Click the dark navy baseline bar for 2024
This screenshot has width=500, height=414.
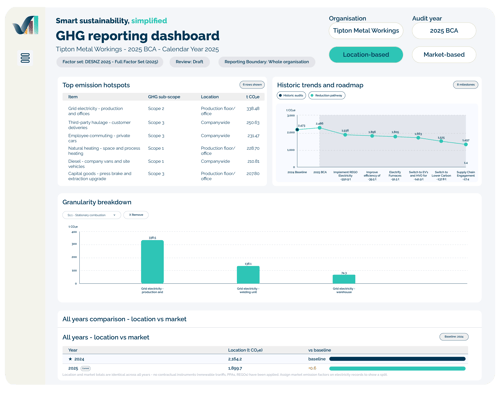click(x=397, y=359)
